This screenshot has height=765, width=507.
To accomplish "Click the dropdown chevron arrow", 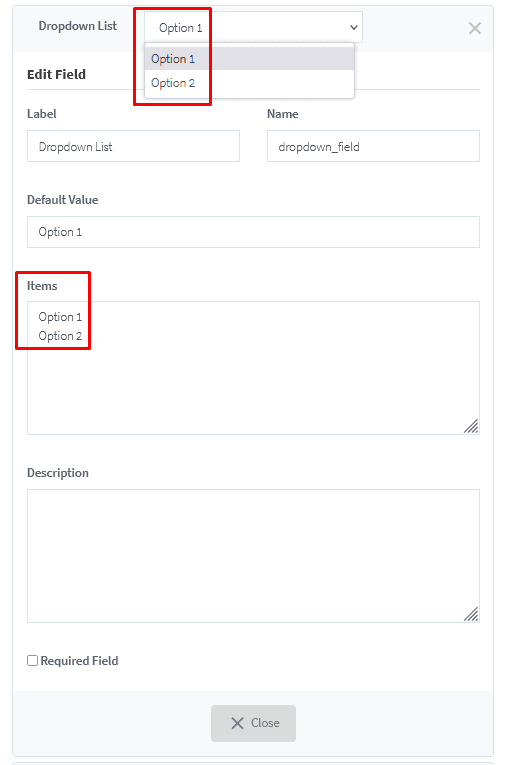I will pos(354,27).
